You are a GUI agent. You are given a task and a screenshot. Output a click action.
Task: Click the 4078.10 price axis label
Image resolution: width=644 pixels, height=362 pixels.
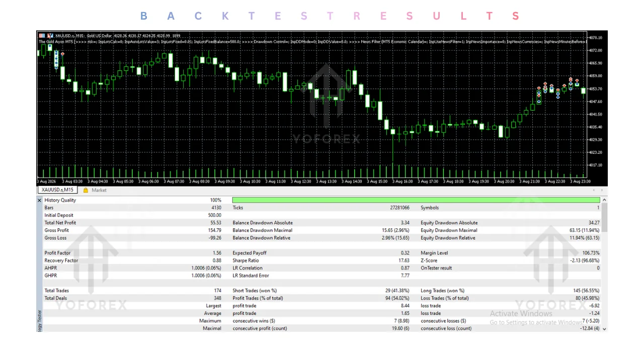click(x=595, y=38)
